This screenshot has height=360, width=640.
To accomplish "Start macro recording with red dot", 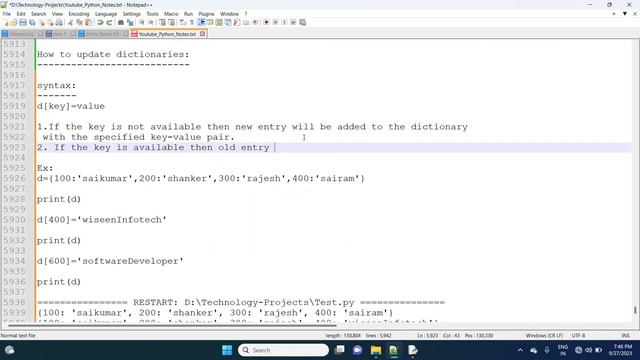I will (x=266, y=22).
